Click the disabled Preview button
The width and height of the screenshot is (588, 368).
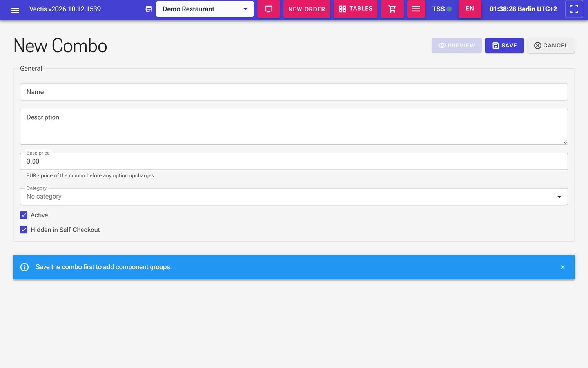(457, 46)
